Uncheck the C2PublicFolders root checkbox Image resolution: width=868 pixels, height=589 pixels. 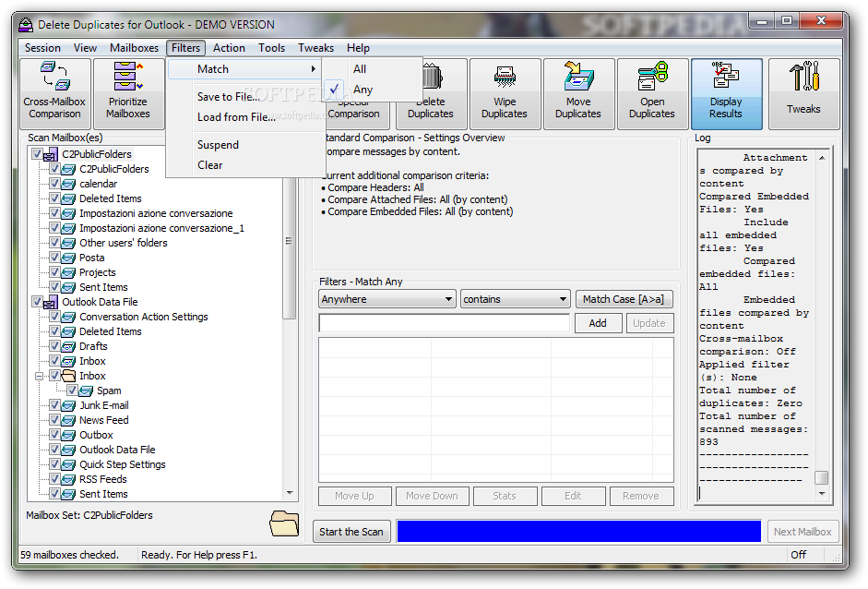pyautogui.click(x=37, y=154)
